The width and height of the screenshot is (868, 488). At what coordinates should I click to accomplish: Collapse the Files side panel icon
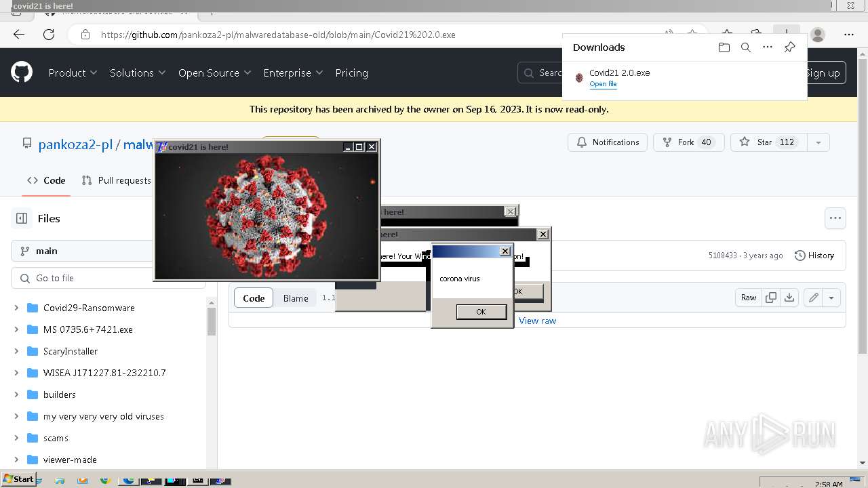point(22,218)
